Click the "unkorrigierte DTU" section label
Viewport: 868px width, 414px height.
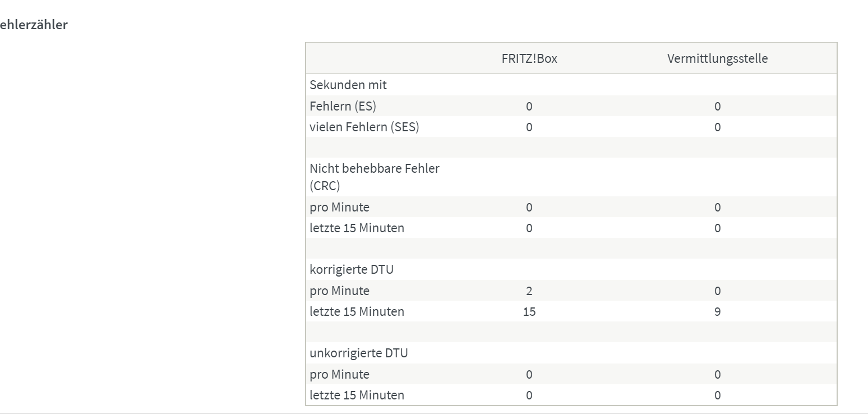[x=359, y=353]
